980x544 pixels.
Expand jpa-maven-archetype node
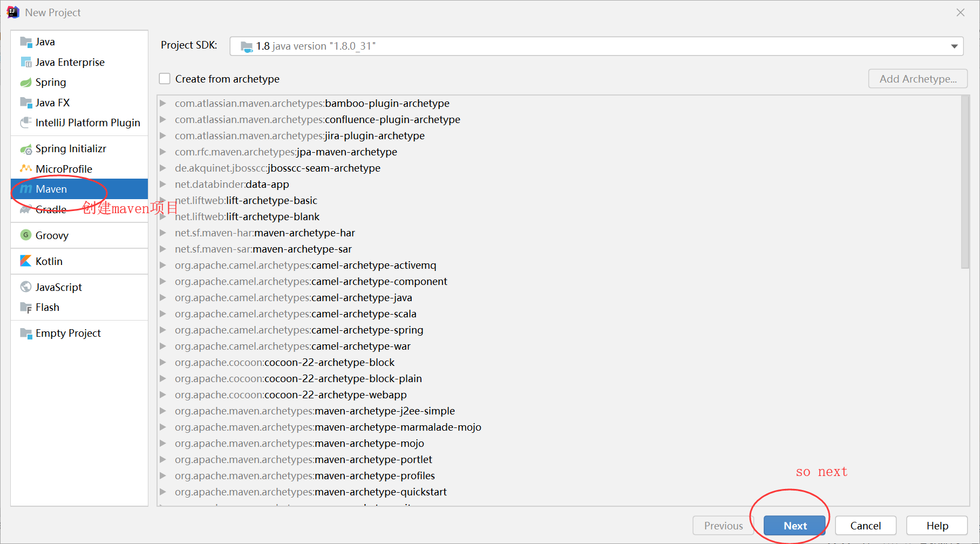pyautogui.click(x=163, y=152)
